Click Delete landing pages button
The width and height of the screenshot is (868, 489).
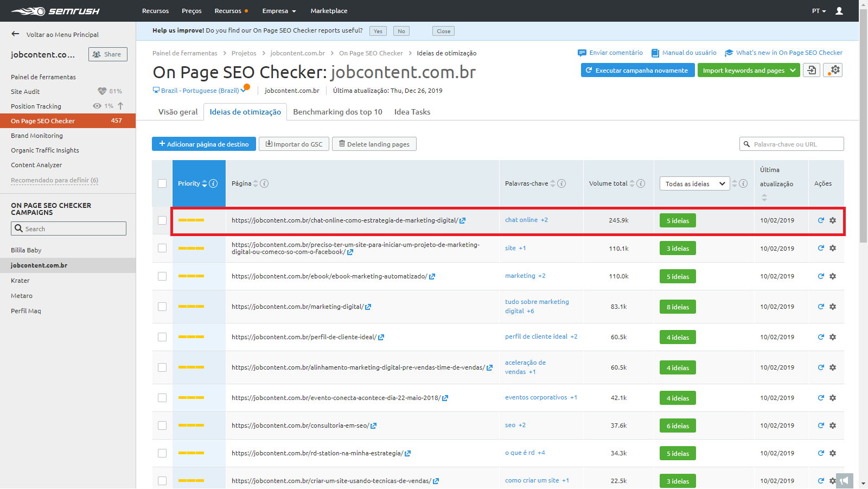(x=374, y=144)
